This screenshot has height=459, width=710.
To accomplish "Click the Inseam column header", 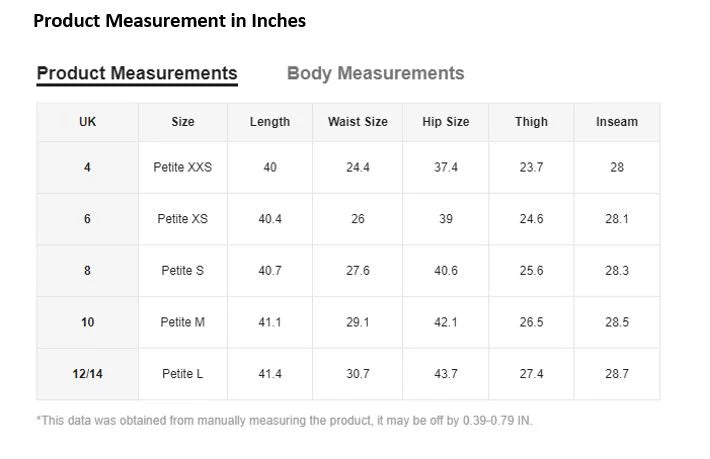I will [617, 122].
